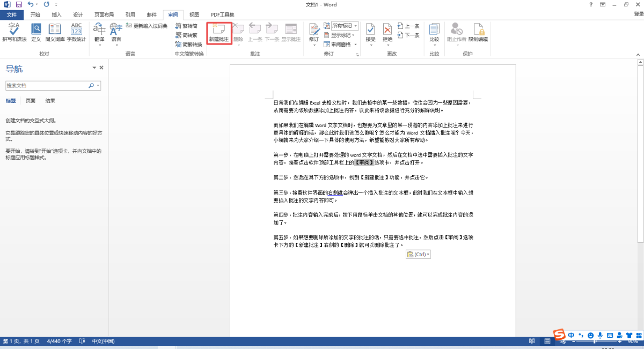644x349 pixels.
Task: Open the 页面 tab in navigation pane
Action: click(31, 101)
